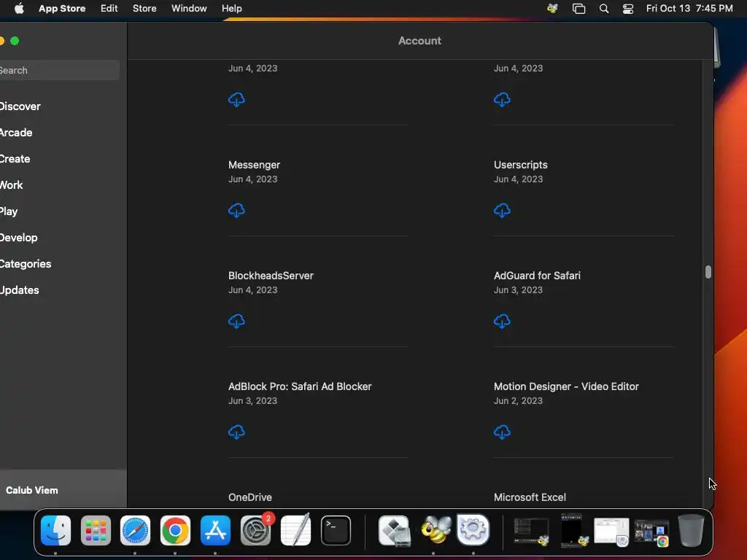The height and width of the screenshot is (560, 747).
Task: Restore minimized window with Chrome badge
Action: tap(651, 532)
